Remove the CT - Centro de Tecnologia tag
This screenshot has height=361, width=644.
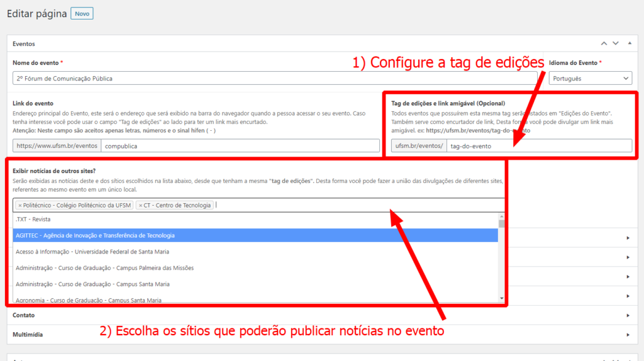[x=140, y=205]
